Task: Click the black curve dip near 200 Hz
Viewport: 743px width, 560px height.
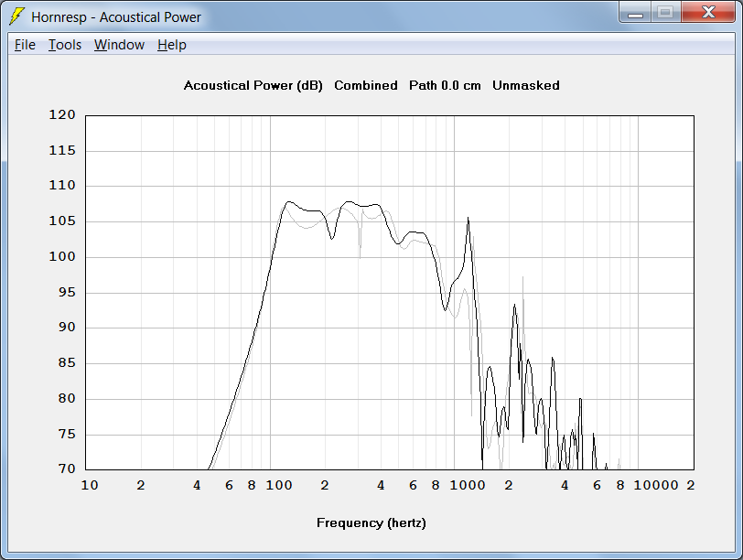Action: point(331,238)
